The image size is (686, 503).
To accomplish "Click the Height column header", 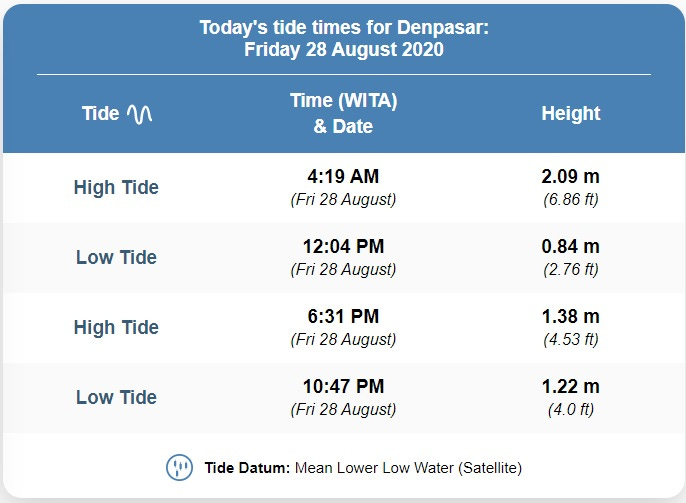I will [571, 114].
